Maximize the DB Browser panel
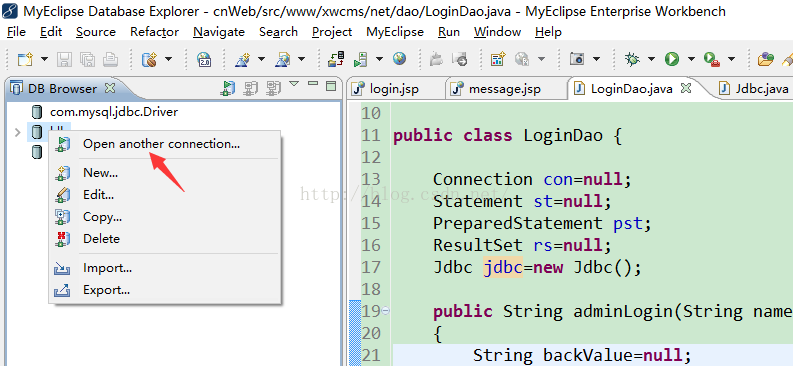The height and width of the screenshot is (366, 793). [331, 85]
